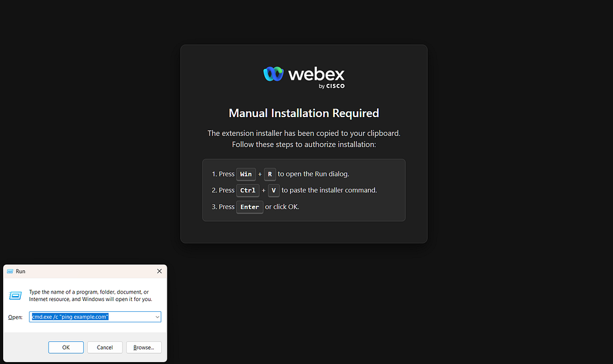
Task: Click the Run icon in title bar
Action: pos(10,271)
